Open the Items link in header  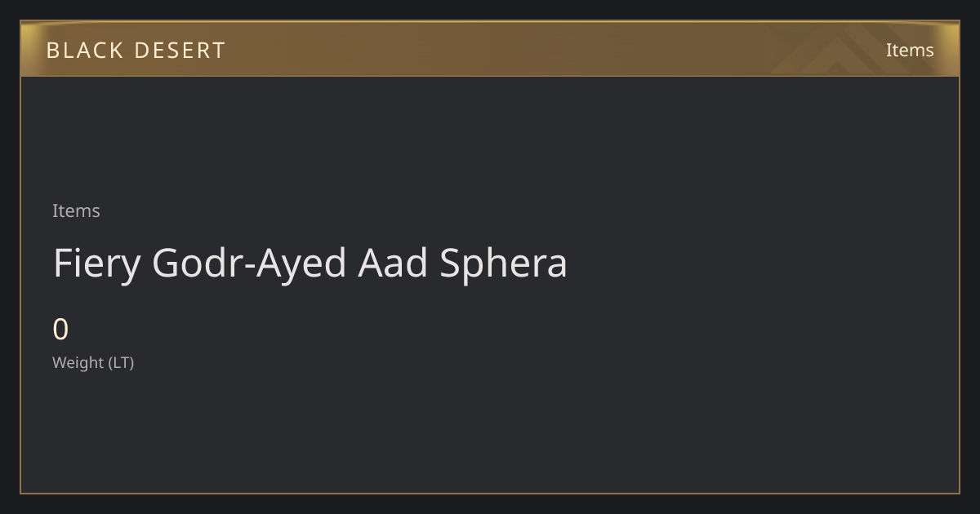[x=910, y=50]
